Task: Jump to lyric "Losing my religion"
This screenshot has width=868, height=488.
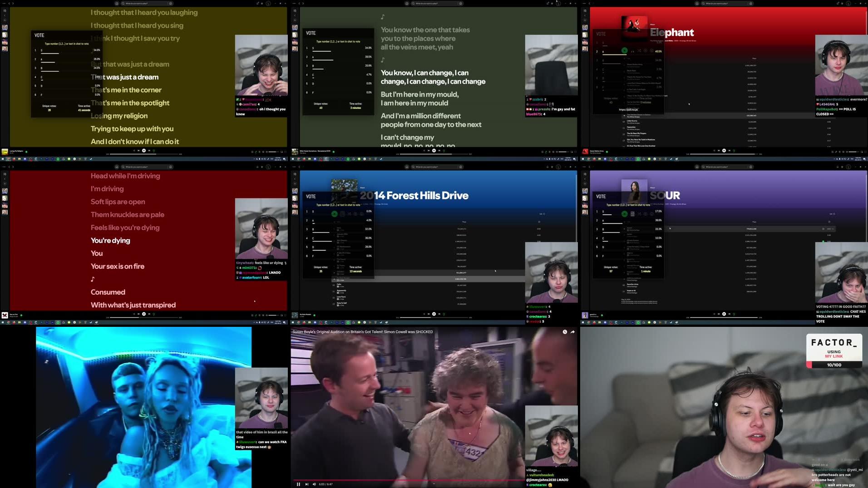Action: (x=119, y=116)
